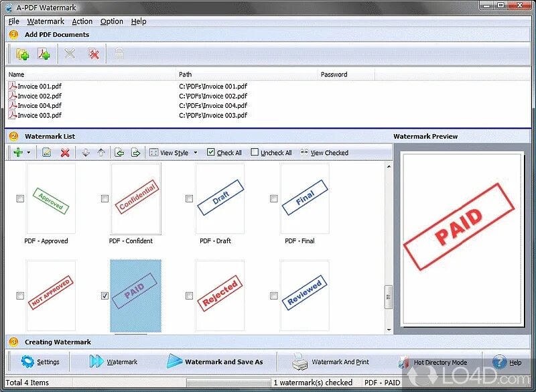The image size is (536, 392).
Task: Click the add PDF file icon
Action: [44, 54]
